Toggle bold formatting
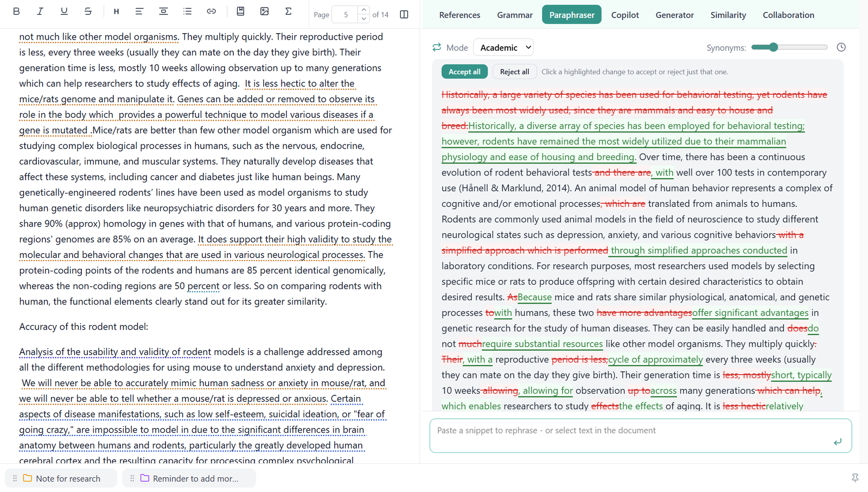This screenshot has height=492, width=868. [16, 11]
